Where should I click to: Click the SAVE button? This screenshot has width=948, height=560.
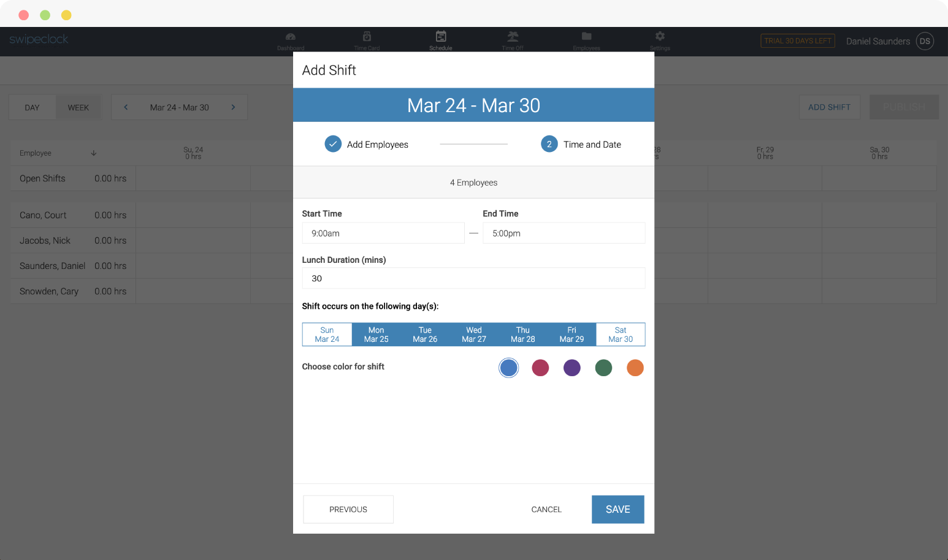click(618, 510)
